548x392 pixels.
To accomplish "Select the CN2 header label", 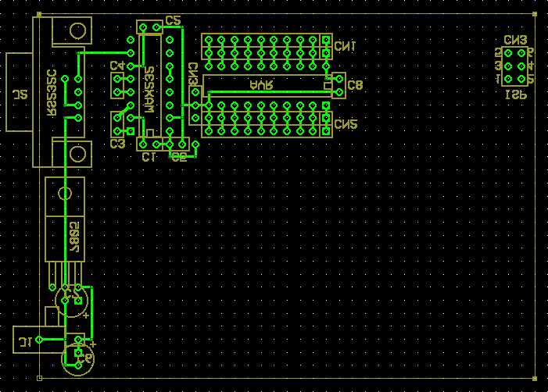I will click(345, 124).
